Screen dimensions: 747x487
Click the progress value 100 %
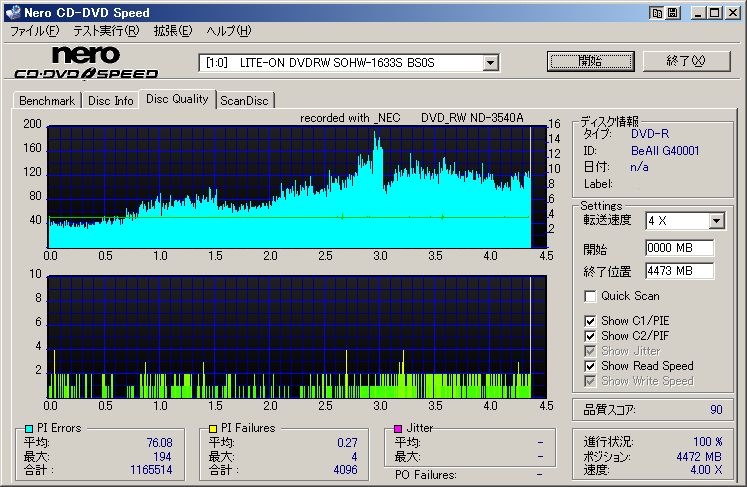point(708,442)
